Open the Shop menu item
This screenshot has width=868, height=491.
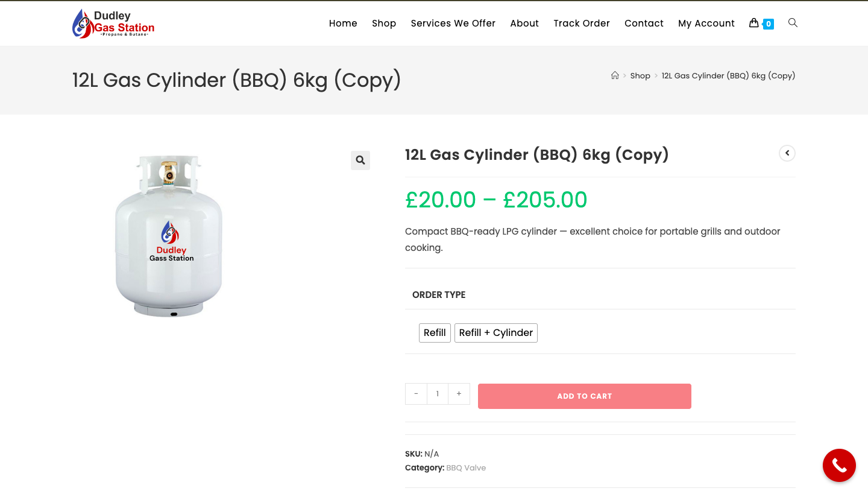pyautogui.click(x=384, y=23)
